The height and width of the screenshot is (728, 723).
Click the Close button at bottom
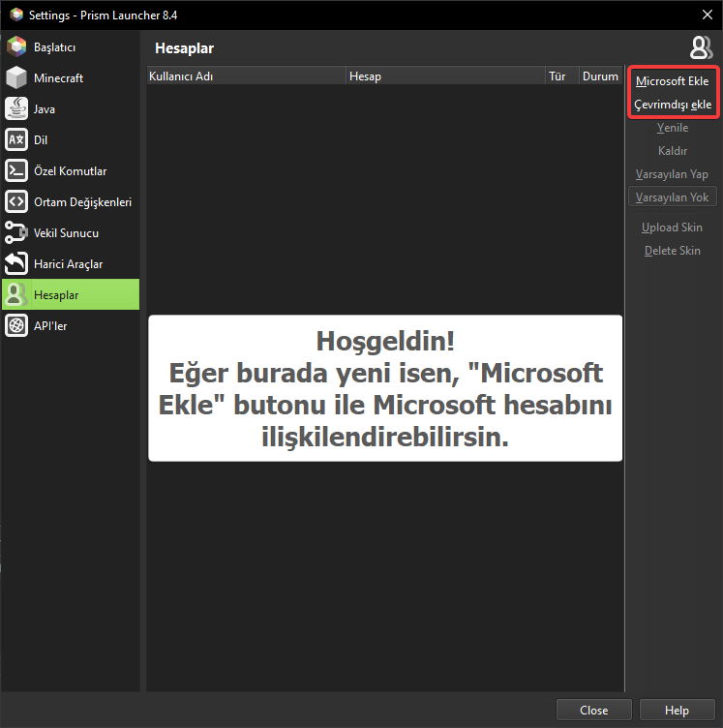coord(594,710)
